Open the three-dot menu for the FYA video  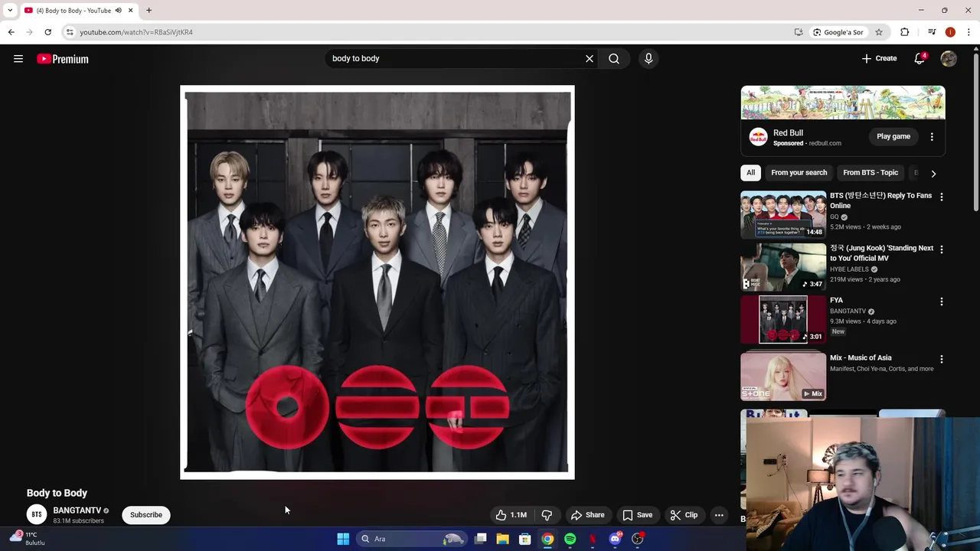pos(942,302)
